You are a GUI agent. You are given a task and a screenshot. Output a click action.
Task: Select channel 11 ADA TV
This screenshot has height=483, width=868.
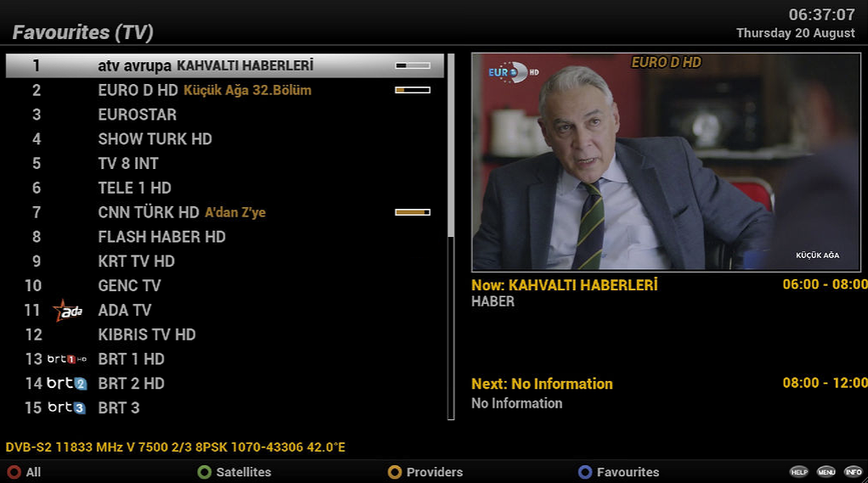click(x=225, y=311)
